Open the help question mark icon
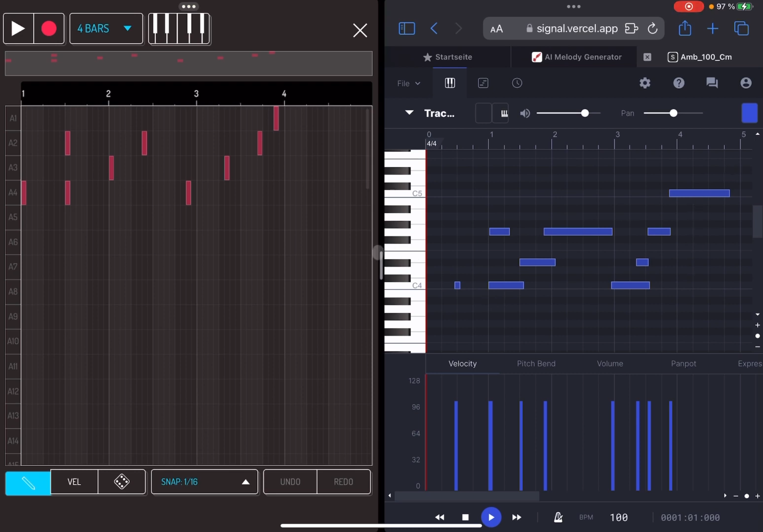 (679, 83)
